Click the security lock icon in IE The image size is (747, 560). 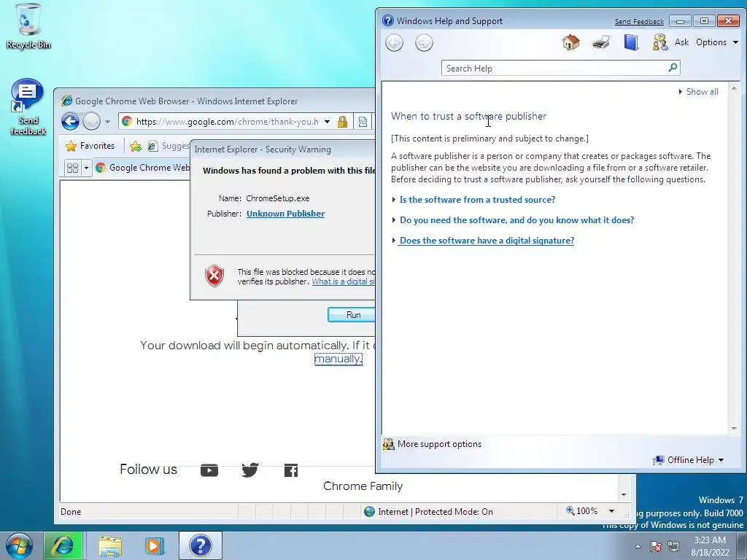click(342, 122)
